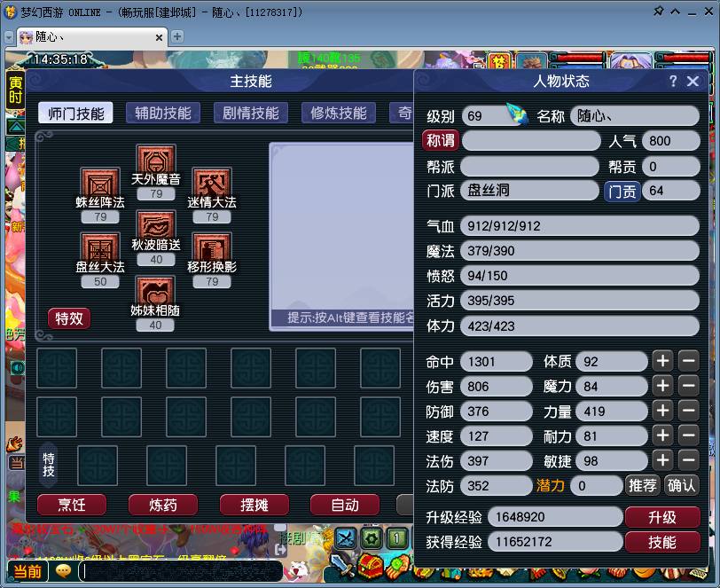Close the 随心、 tab
Image resolution: width=720 pixels, height=588 pixels.
[x=159, y=37]
